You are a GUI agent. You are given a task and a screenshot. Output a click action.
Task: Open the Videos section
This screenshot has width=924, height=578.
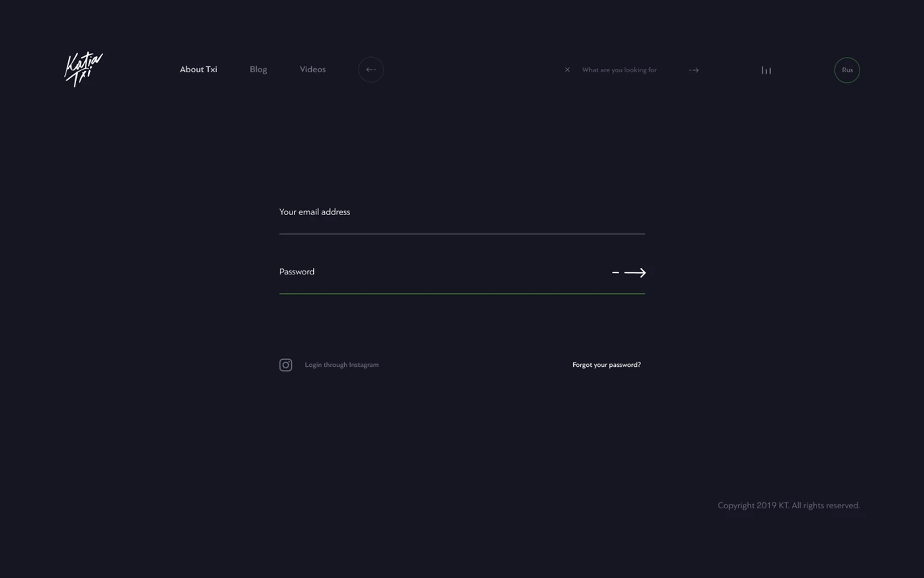[313, 69]
